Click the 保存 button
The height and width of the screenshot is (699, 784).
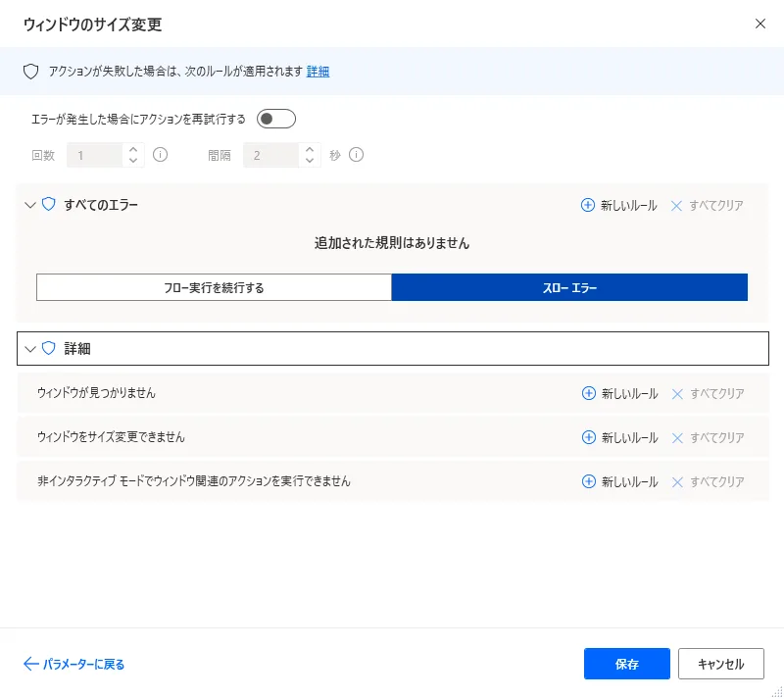point(626,664)
